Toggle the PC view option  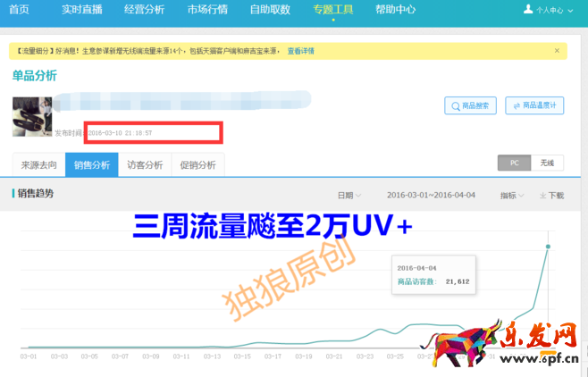(514, 163)
